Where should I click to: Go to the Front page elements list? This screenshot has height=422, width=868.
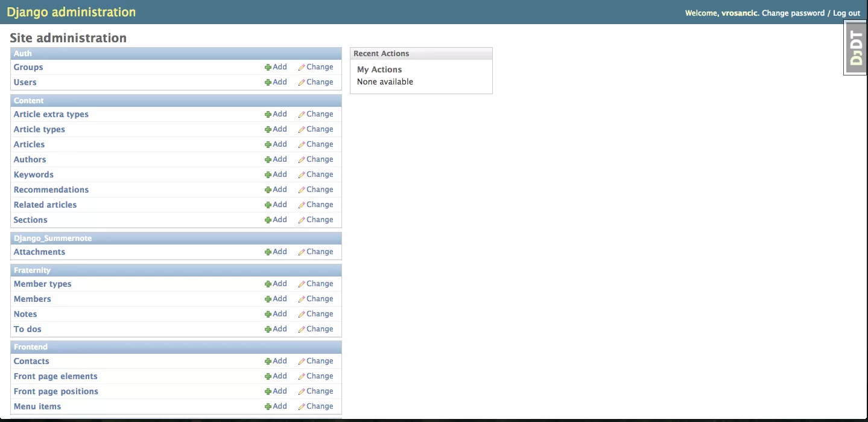55,377
